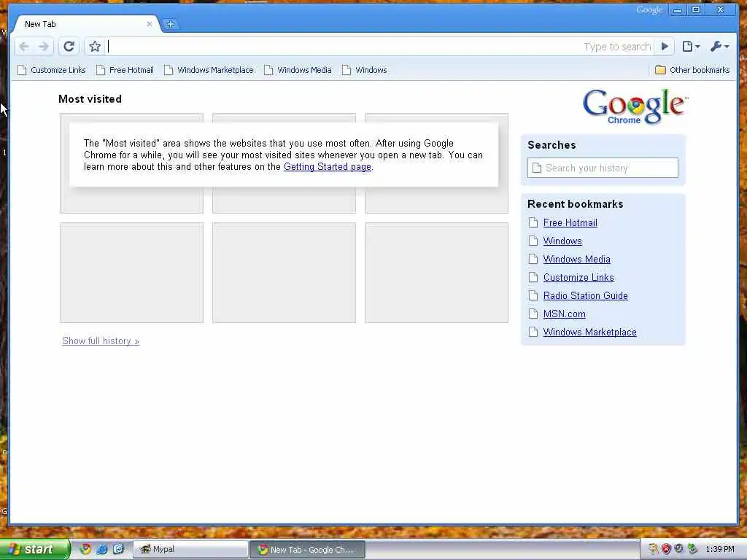
Task: Select the New Tab - Google Chrome taskbar button
Action: 307,550
